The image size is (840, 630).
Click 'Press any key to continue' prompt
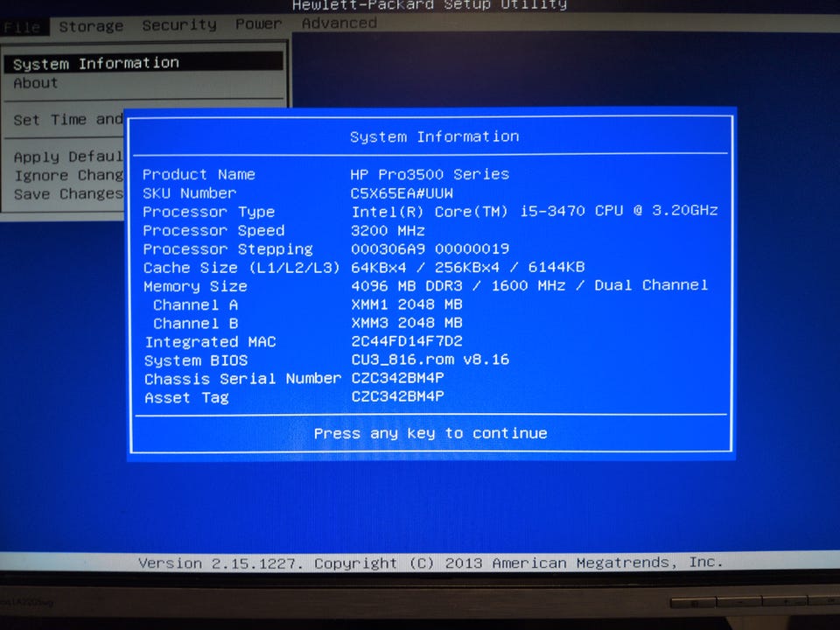(430, 433)
